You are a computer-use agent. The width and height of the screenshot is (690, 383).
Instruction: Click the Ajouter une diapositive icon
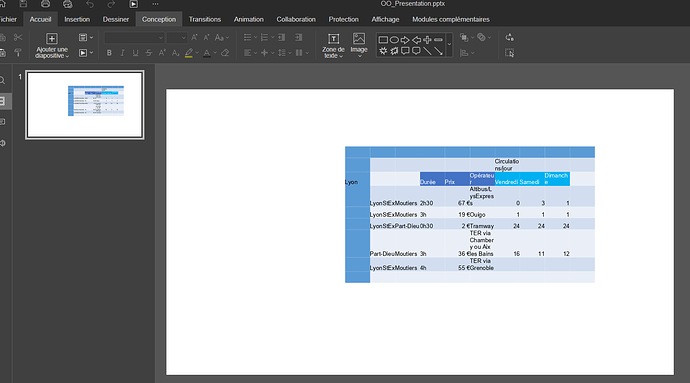coord(51,39)
